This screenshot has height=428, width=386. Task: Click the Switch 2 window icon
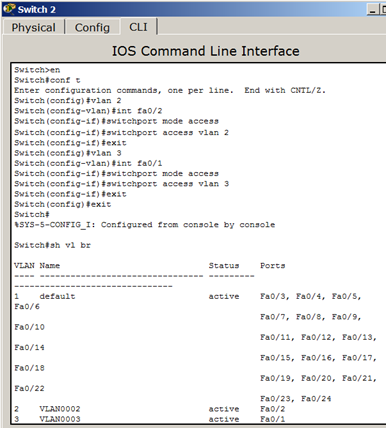(9, 9)
